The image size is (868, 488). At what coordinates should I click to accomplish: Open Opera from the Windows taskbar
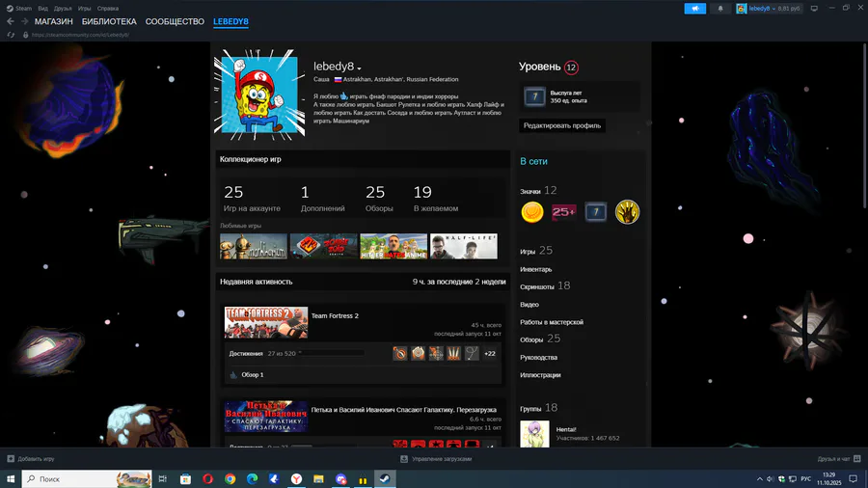(207, 478)
